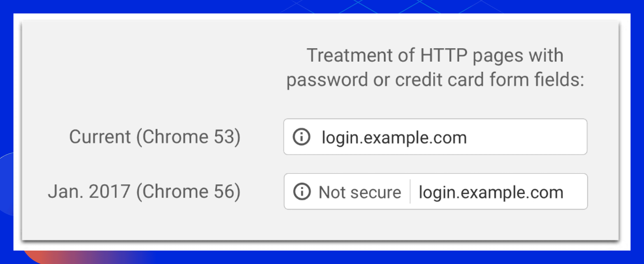Click the Current (Chrome 53) label
Screen dimensions: 644x264
pos(155,137)
